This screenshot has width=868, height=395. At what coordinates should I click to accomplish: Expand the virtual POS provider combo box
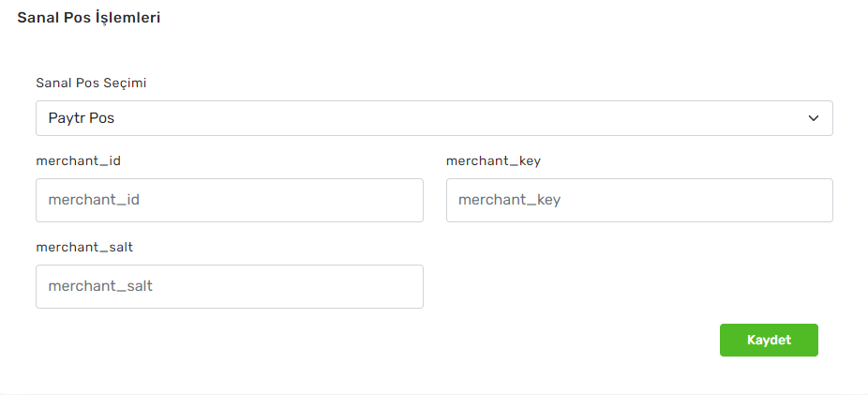[433, 118]
